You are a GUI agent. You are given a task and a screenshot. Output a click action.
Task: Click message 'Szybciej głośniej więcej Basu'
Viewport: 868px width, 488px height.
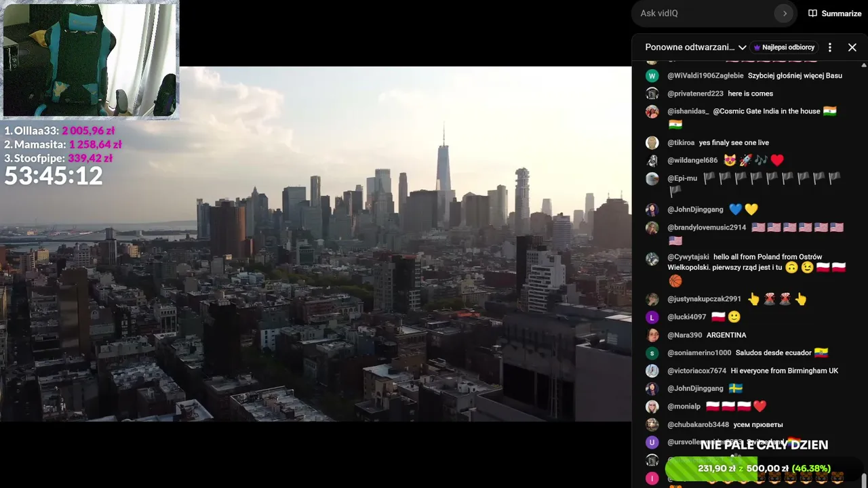(x=795, y=76)
